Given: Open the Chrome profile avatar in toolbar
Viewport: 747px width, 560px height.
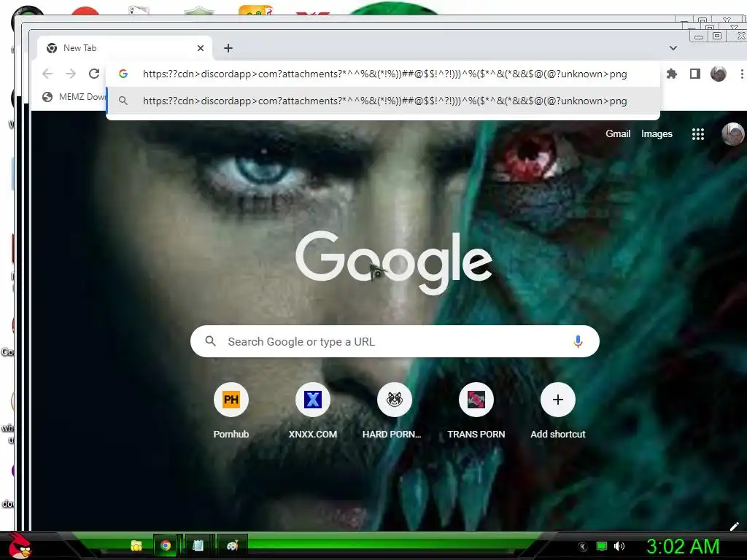Looking at the screenshot, I should coord(719,74).
